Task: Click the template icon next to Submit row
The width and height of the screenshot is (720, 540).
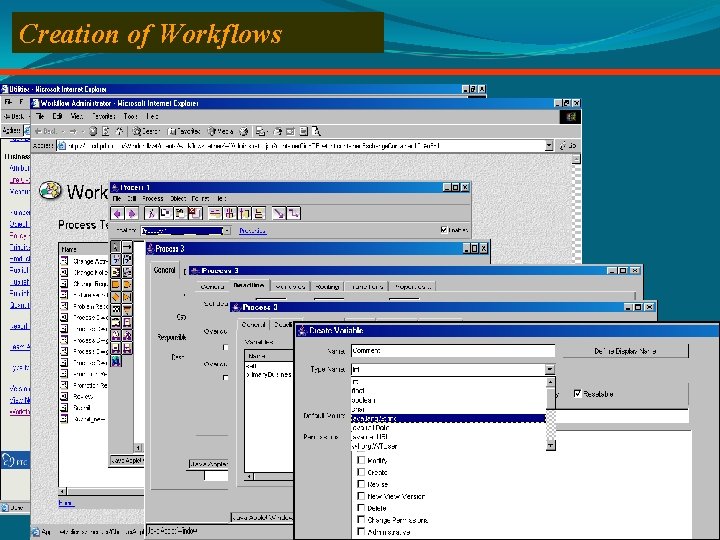Action: (x=64, y=407)
